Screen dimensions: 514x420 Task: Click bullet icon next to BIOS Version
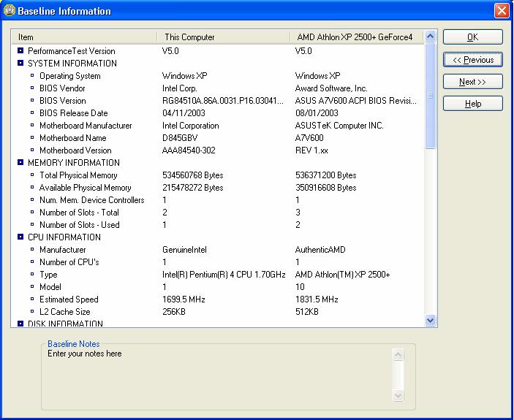[32, 100]
